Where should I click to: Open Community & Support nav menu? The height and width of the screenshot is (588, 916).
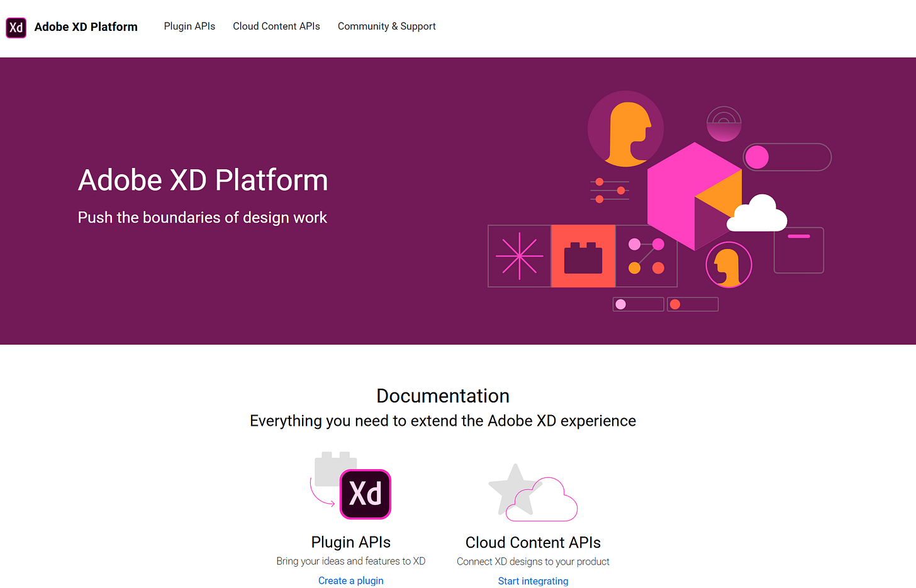pos(386,26)
